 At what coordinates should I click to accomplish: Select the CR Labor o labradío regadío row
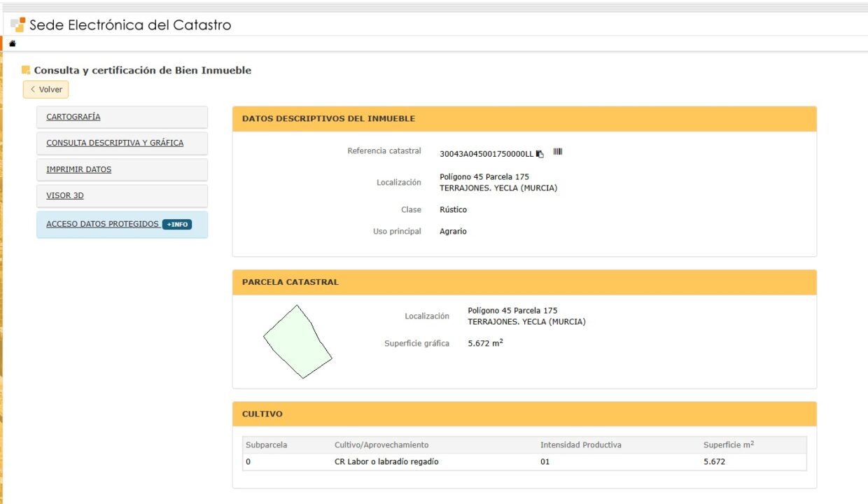[524, 462]
